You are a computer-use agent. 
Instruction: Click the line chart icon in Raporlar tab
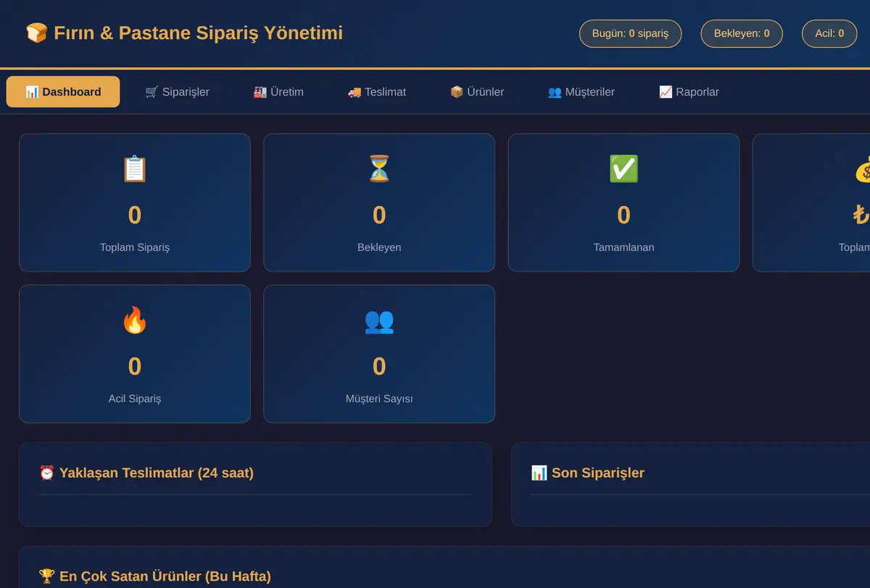pyautogui.click(x=666, y=92)
